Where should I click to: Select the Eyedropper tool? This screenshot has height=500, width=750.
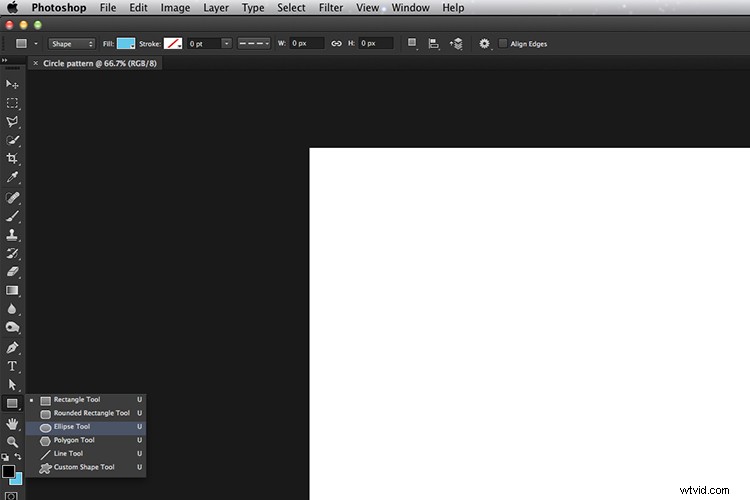12,177
